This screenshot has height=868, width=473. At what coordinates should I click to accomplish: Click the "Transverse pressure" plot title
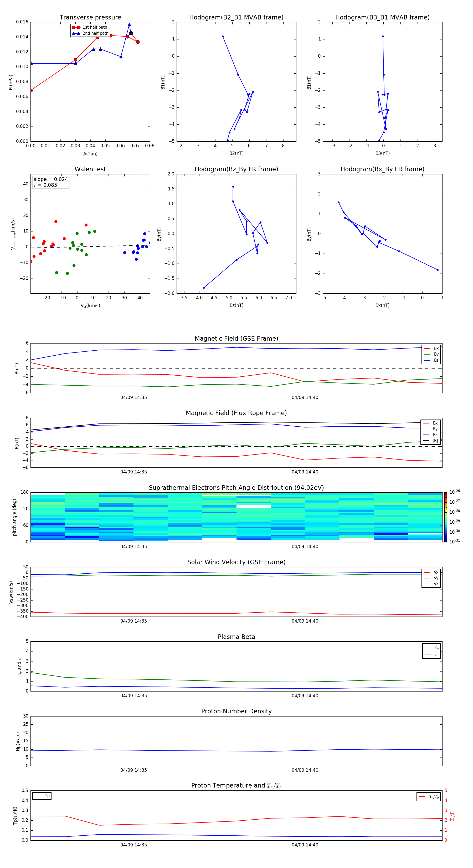(90, 18)
